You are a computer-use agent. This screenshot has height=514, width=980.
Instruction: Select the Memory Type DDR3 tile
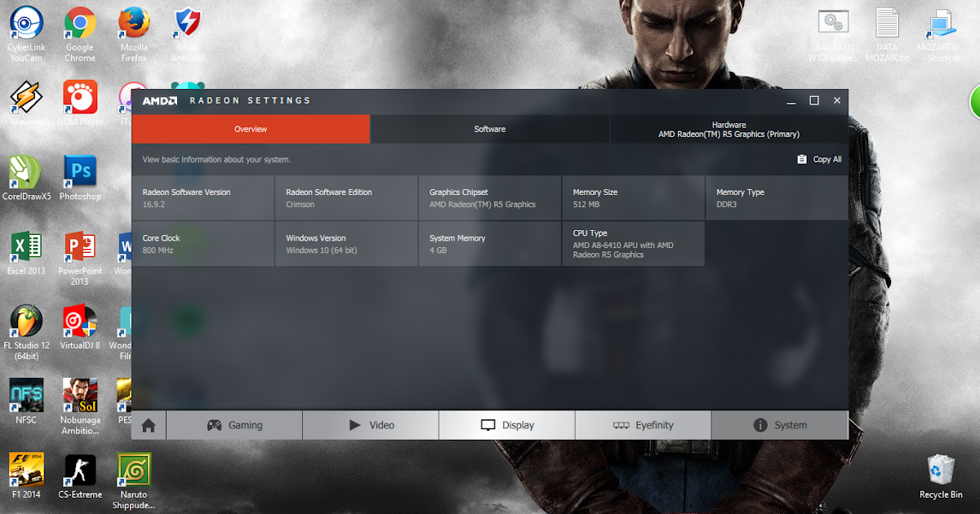[777, 197]
